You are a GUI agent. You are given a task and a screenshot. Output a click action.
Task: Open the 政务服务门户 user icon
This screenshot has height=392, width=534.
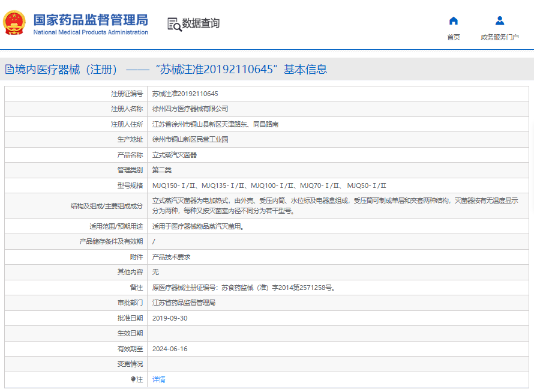point(500,21)
